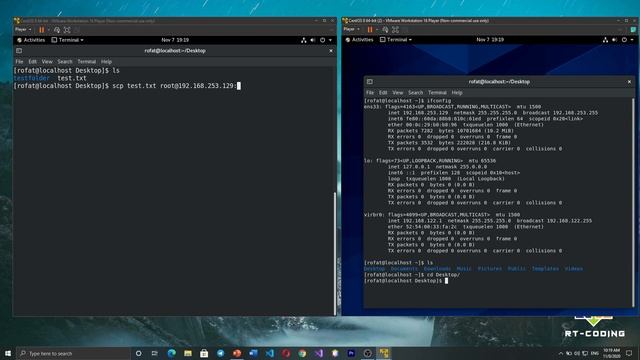Expand system menu arrow in right VM top bar
Screen dimensions: 640x360
632,40
